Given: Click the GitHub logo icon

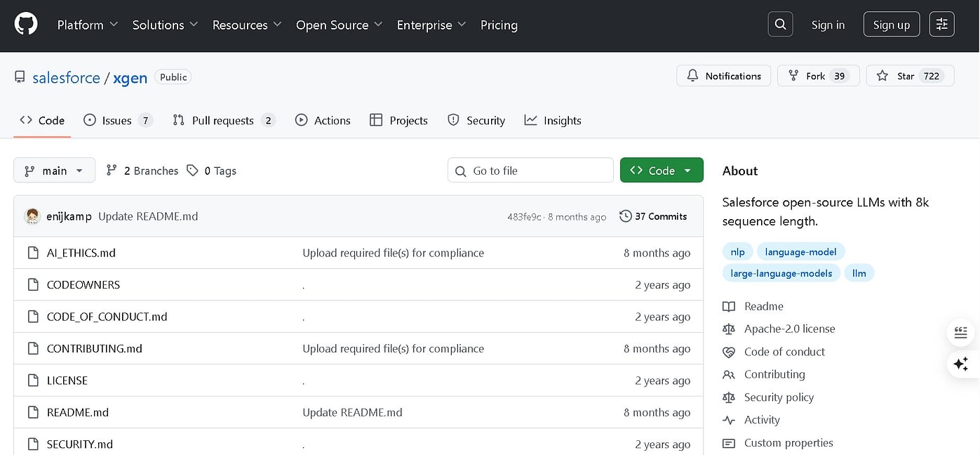Looking at the screenshot, I should [26, 25].
